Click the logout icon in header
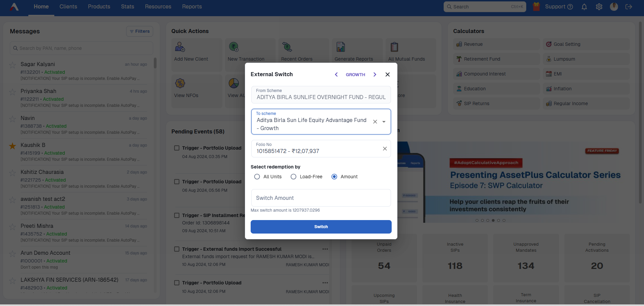 point(629,7)
